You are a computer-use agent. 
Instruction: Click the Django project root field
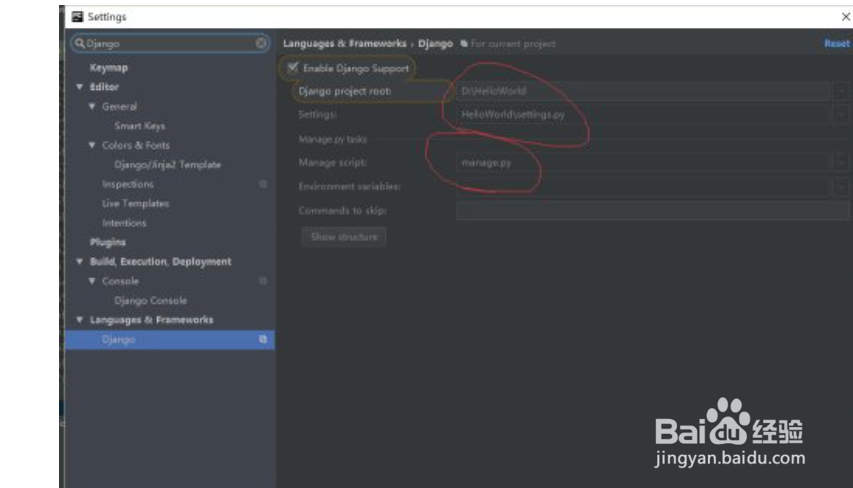coord(644,91)
